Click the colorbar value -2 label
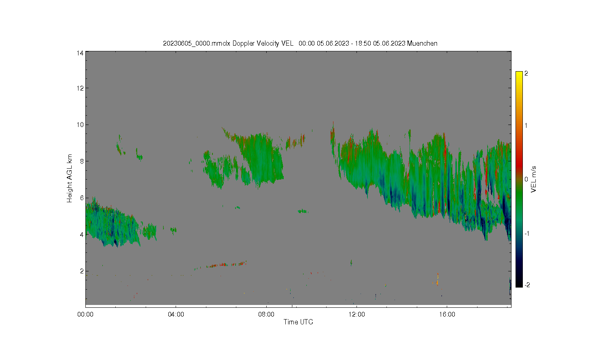The image size is (607, 364). [x=527, y=285]
